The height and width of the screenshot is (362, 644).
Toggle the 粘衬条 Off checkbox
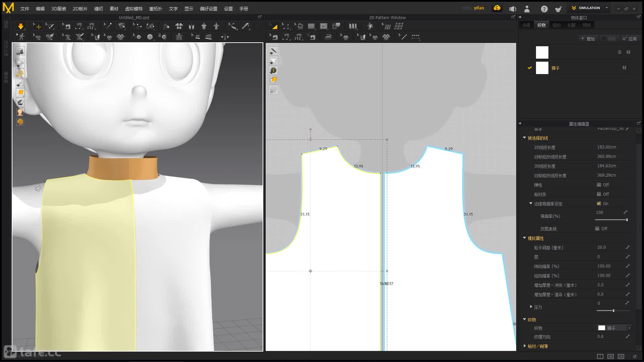[599, 194]
